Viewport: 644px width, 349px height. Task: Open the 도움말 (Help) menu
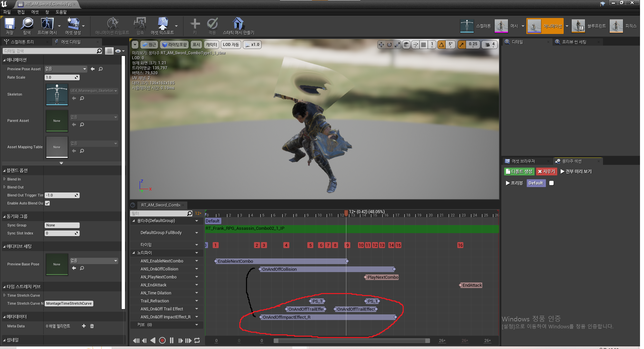(61, 12)
